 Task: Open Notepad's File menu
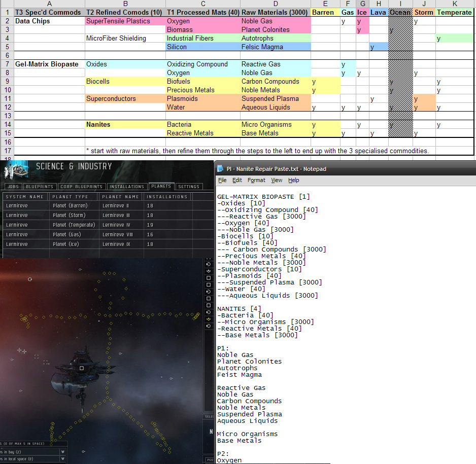[222, 180]
